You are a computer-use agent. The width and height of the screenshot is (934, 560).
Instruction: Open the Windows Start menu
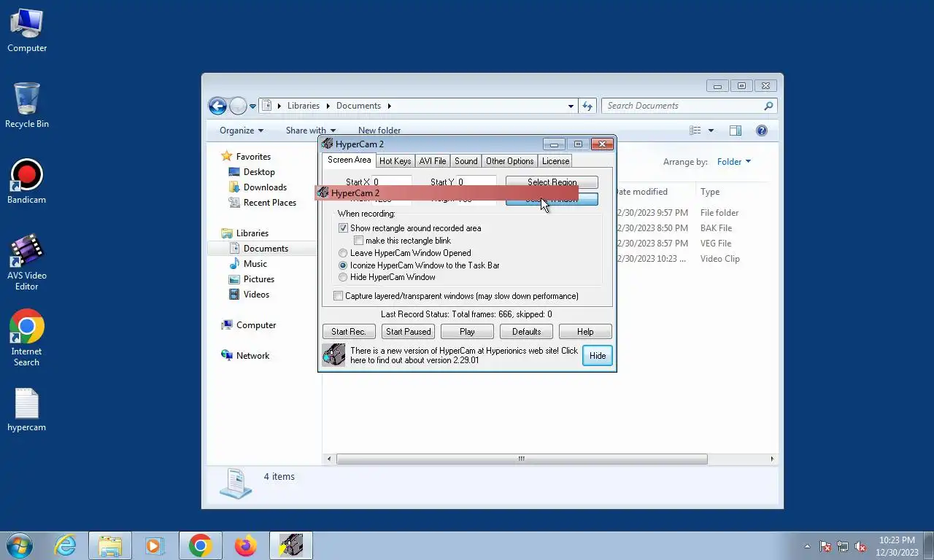point(20,545)
